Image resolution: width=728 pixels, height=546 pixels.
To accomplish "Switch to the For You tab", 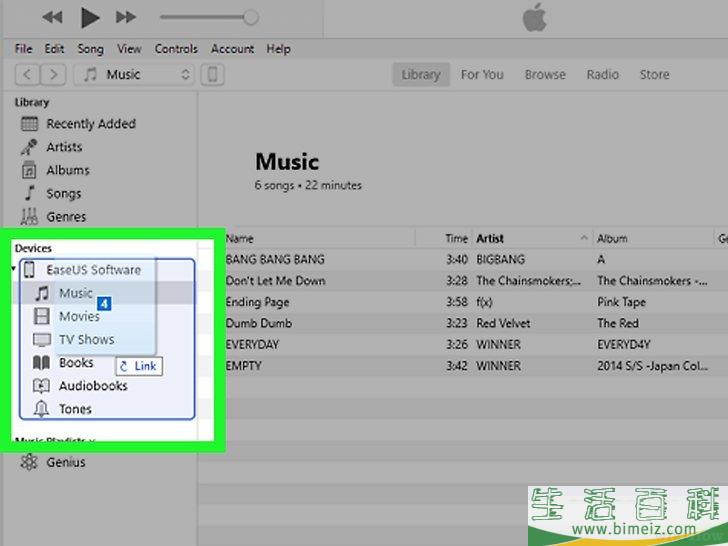I will pos(482,74).
